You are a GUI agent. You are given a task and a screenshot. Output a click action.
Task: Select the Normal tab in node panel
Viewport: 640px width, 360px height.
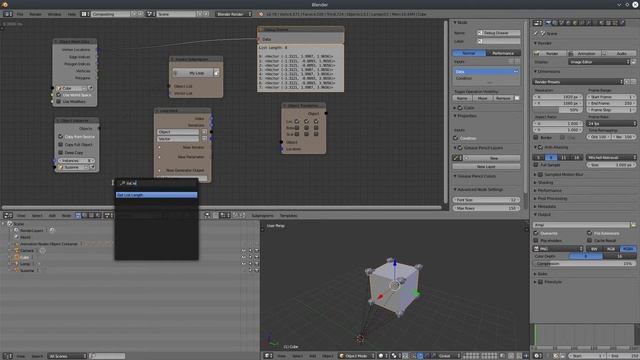(469, 53)
